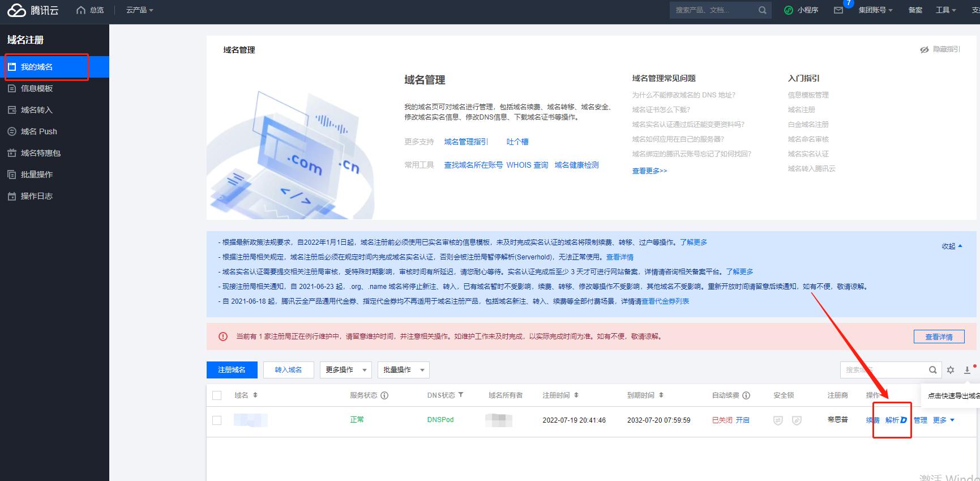
Task: Open 查找域名所在账号 link
Action: (x=473, y=165)
